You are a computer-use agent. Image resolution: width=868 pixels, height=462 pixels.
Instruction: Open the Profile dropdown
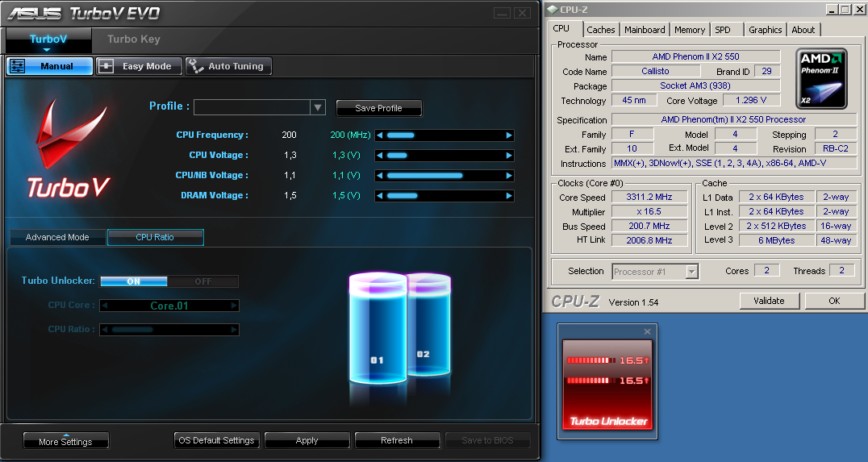point(318,107)
